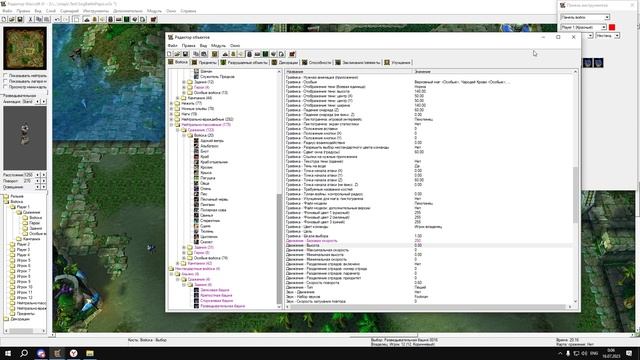Select second unit icon in tool palette
640x360 pixels.
(x=598, y=63)
